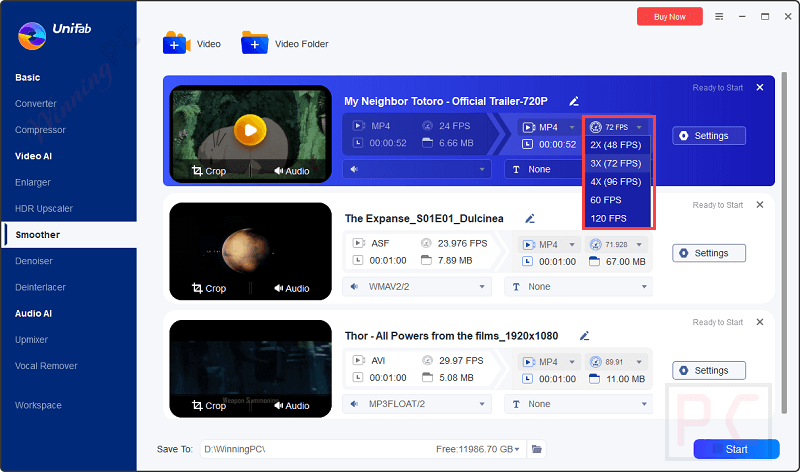The height and width of the screenshot is (472, 800).
Task: Click the Add Video icon
Action: tap(177, 43)
